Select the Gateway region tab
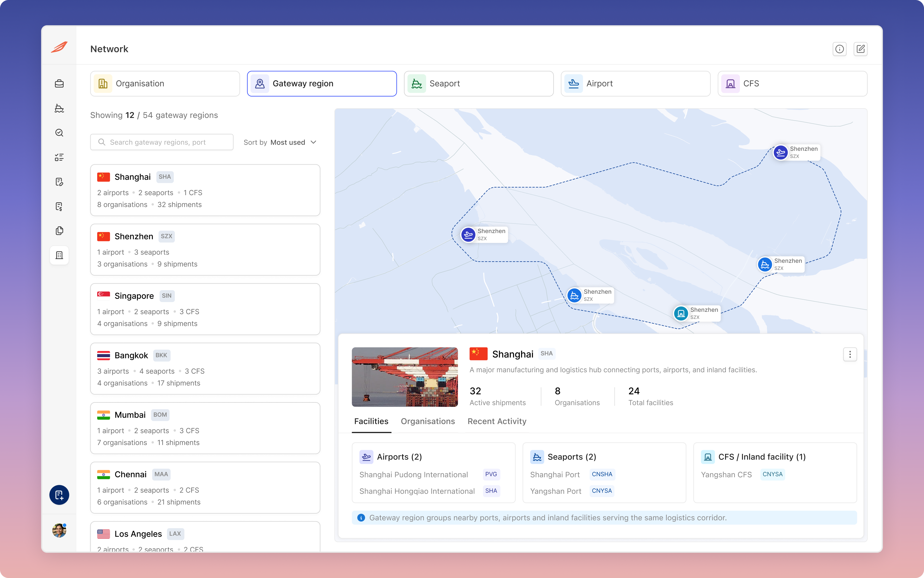 (x=322, y=84)
